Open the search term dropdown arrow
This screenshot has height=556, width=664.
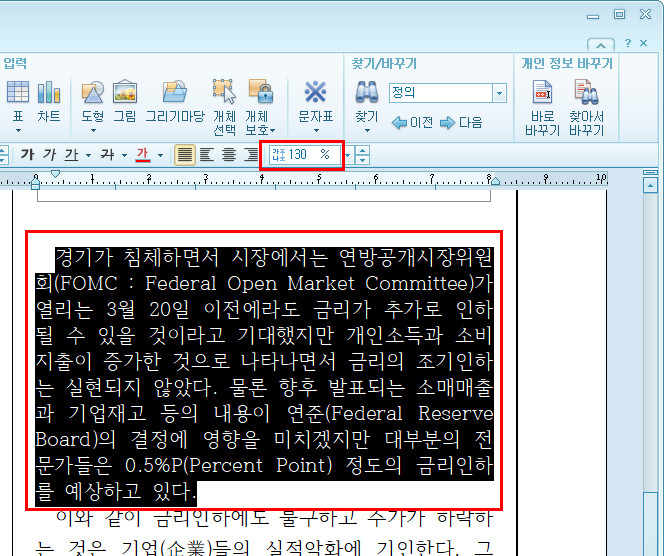pyautogui.click(x=499, y=93)
